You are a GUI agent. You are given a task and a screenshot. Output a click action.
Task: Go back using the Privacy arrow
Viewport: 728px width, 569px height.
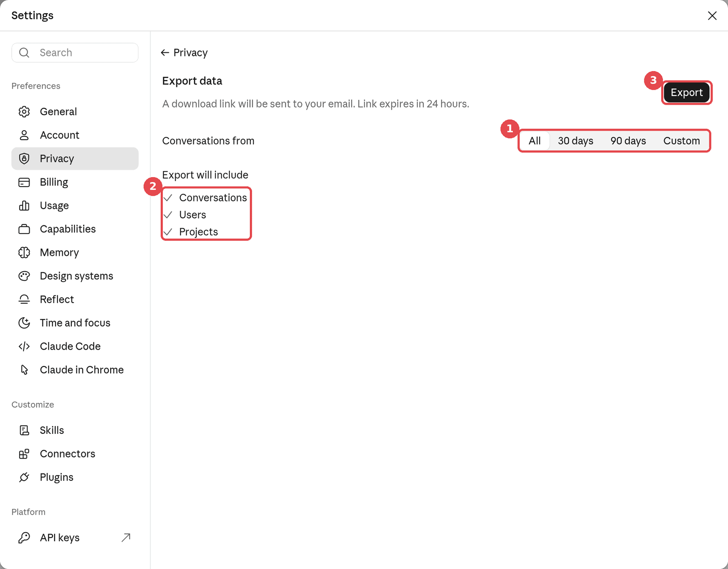[x=165, y=53]
